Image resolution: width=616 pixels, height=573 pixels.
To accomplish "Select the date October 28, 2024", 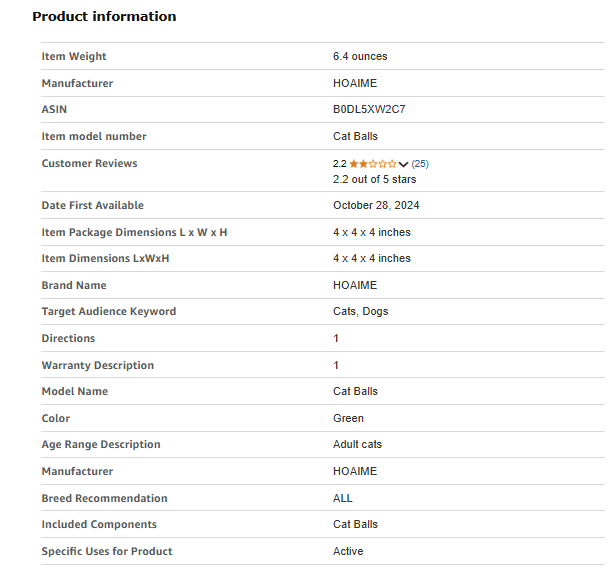I will pyautogui.click(x=376, y=205).
